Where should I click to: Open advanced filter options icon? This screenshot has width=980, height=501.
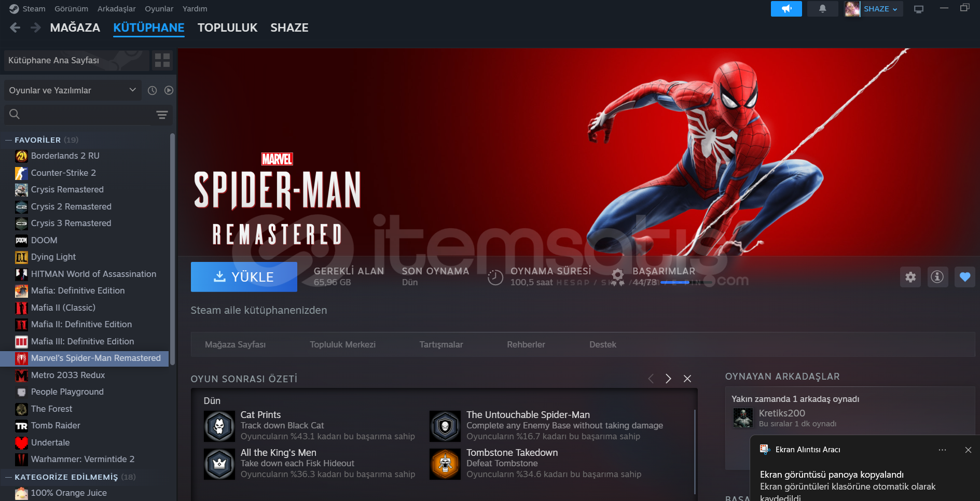[162, 115]
